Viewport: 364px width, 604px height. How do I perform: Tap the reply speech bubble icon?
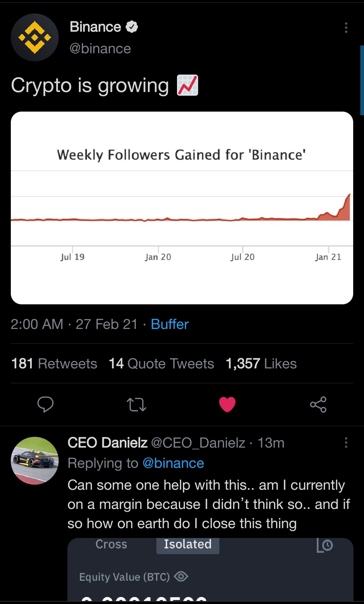pos(45,404)
